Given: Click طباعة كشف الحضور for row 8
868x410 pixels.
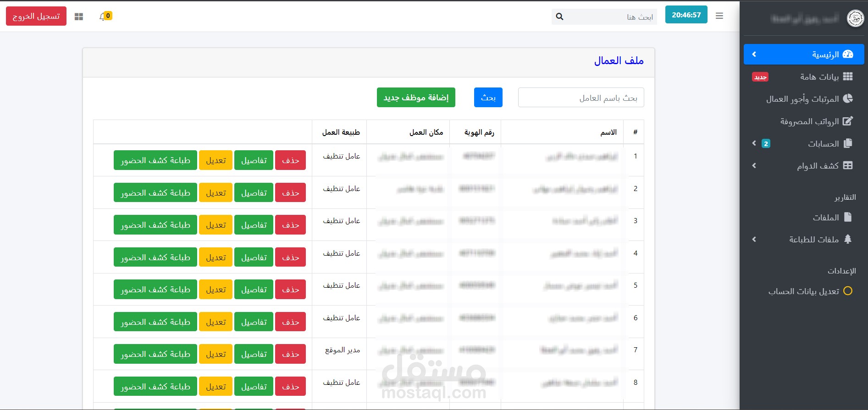Looking at the screenshot, I should coord(155,387).
